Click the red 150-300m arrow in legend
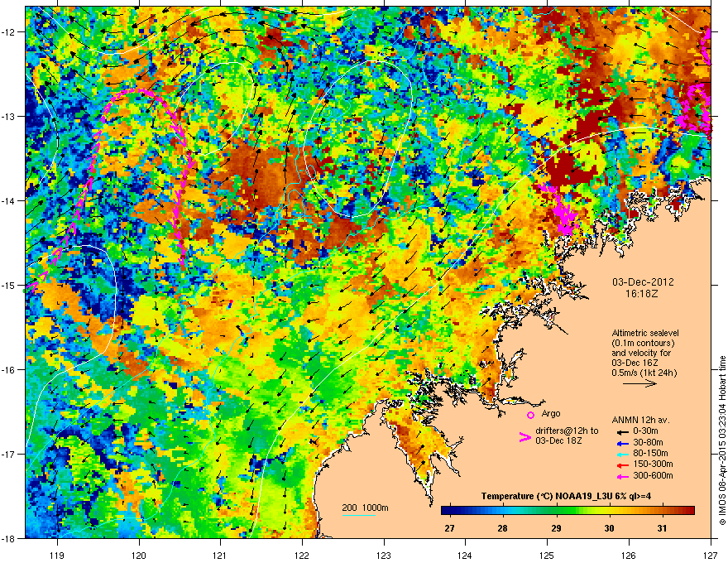Viewport: 728px width, 563px height. pos(622,465)
